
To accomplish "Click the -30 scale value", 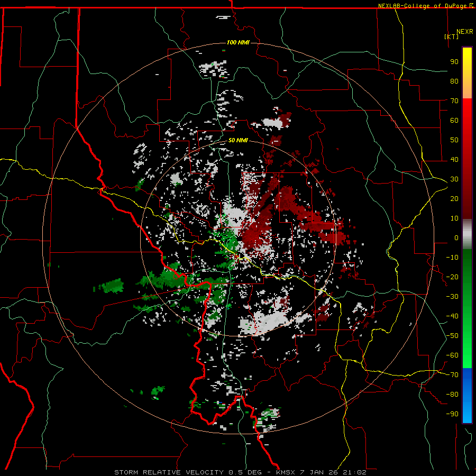I will [452, 297].
